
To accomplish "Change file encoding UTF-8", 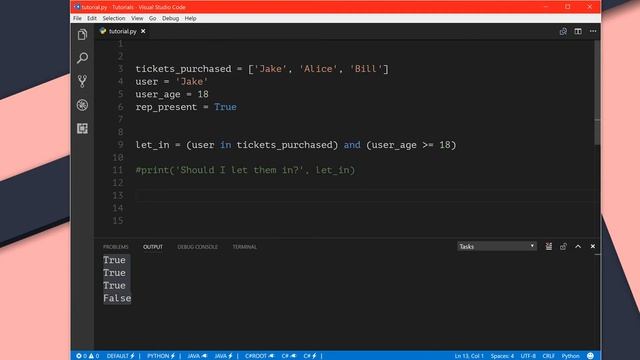I will pos(528,356).
